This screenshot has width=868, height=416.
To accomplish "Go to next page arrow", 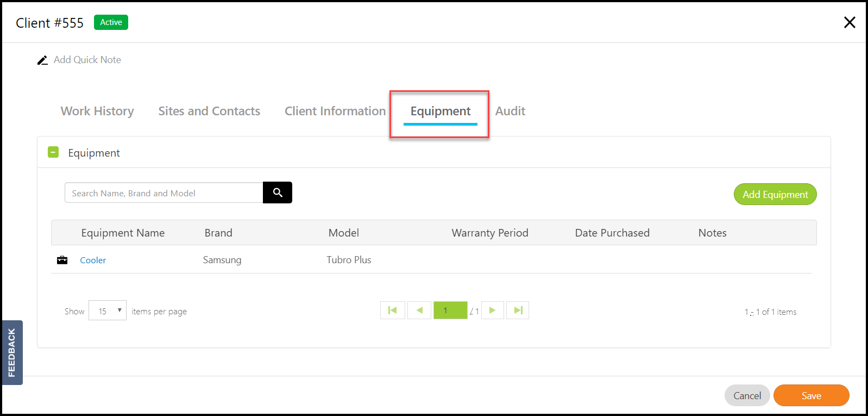I will pyautogui.click(x=493, y=311).
